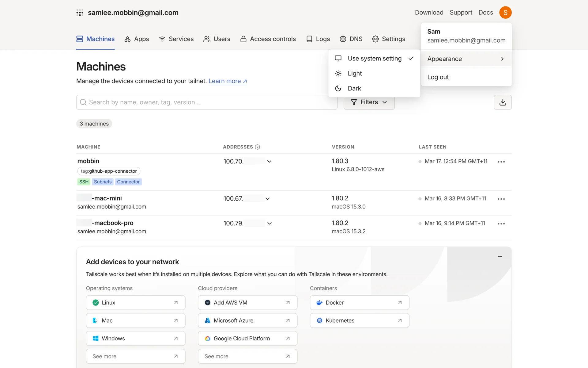Click the download machines export icon
The width and height of the screenshot is (588, 368).
(x=503, y=102)
